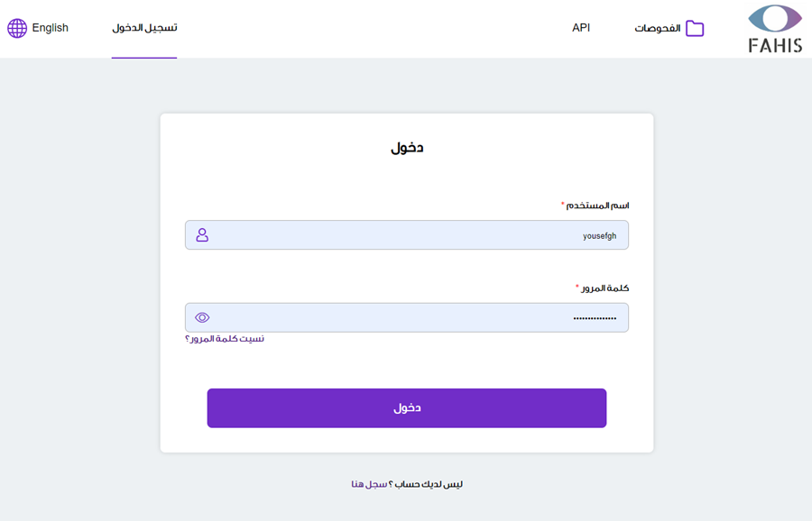Click the folder icon beside الفحوصات
The height and width of the screenshot is (521, 812).
pos(693,27)
